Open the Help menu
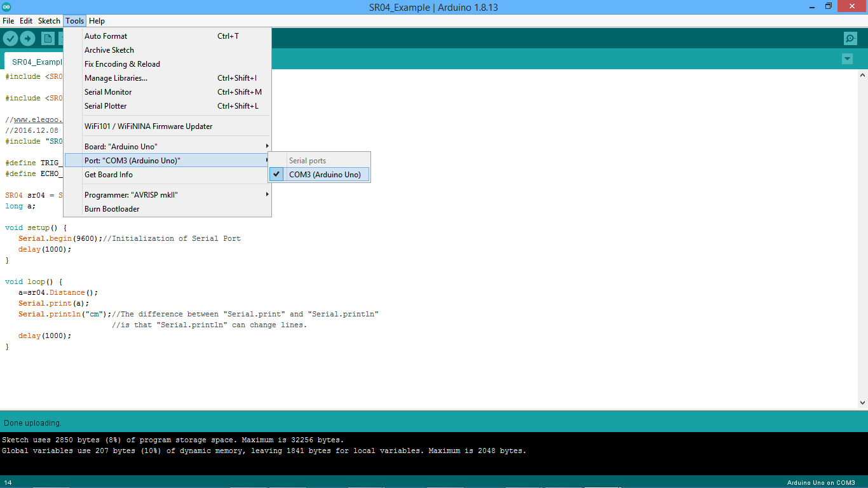 coord(97,20)
